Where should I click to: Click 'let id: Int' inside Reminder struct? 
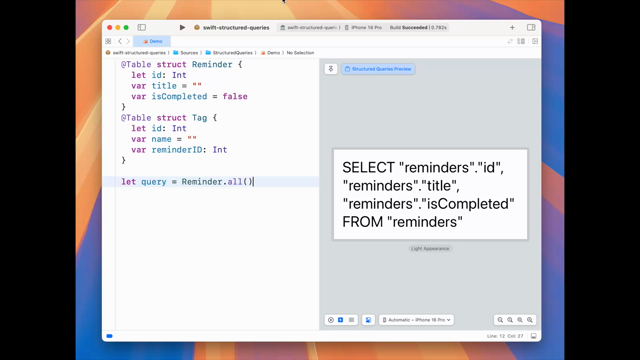tap(159, 75)
